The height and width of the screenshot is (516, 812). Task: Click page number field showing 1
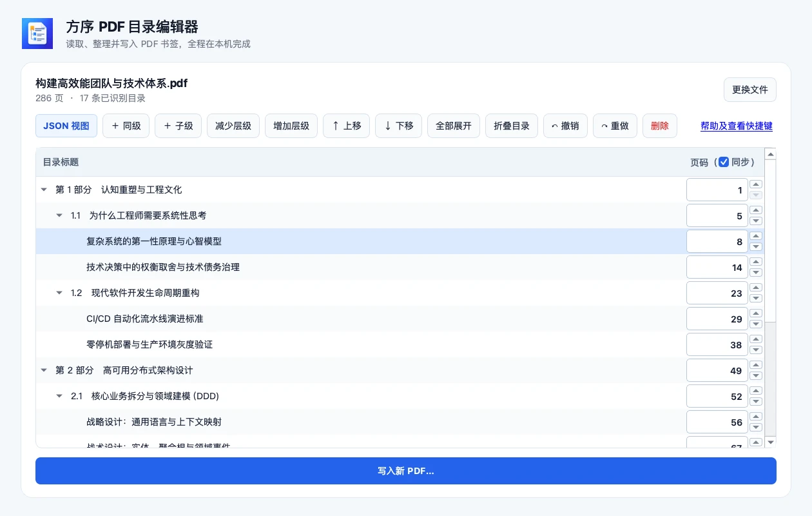[717, 190]
